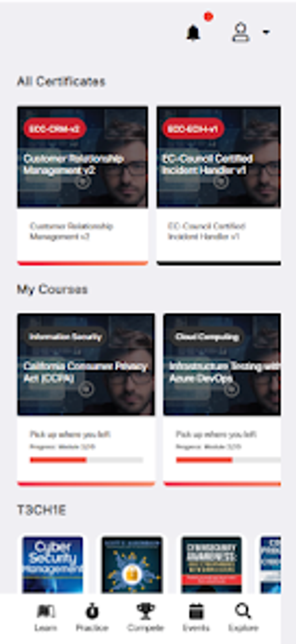The image size is (296, 644).
Task: Open Customer Relationship Management v2 certificate card
Action: [x=83, y=186]
